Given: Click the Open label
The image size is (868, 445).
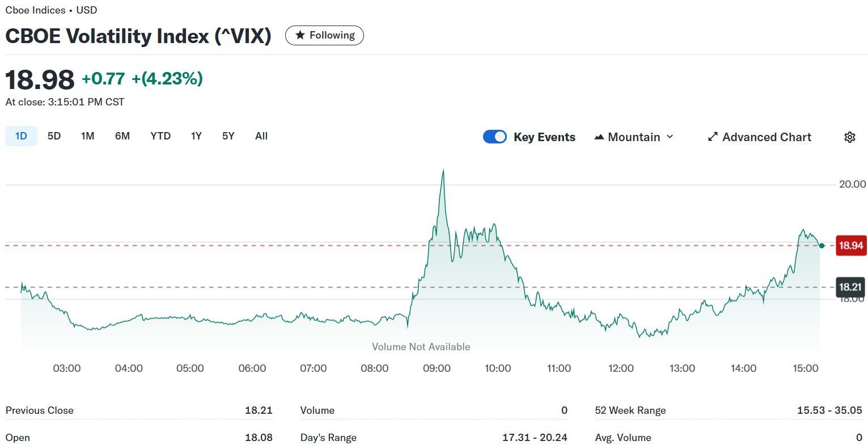Looking at the screenshot, I should [x=18, y=438].
